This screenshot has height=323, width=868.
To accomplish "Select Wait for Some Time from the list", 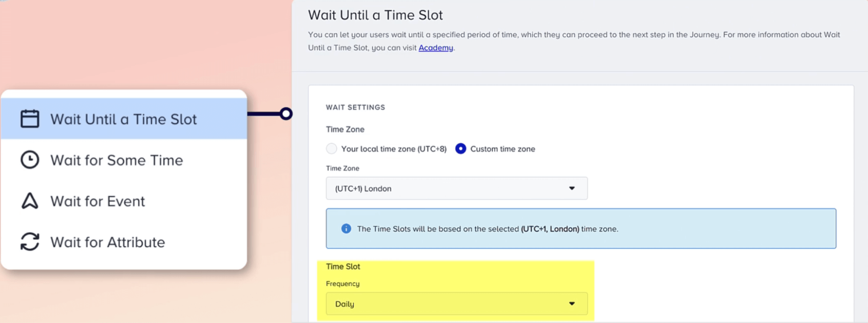I will pyautogui.click(x=117, y=159).
